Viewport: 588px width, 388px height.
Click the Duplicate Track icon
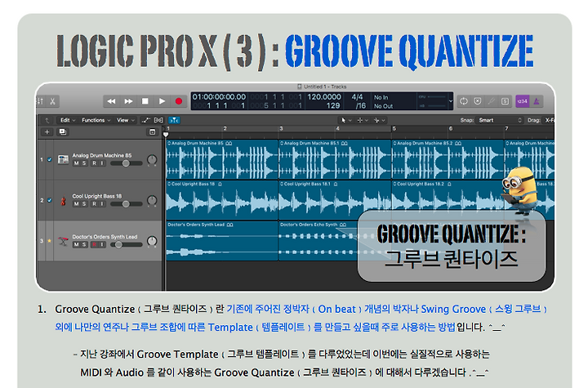62,132
